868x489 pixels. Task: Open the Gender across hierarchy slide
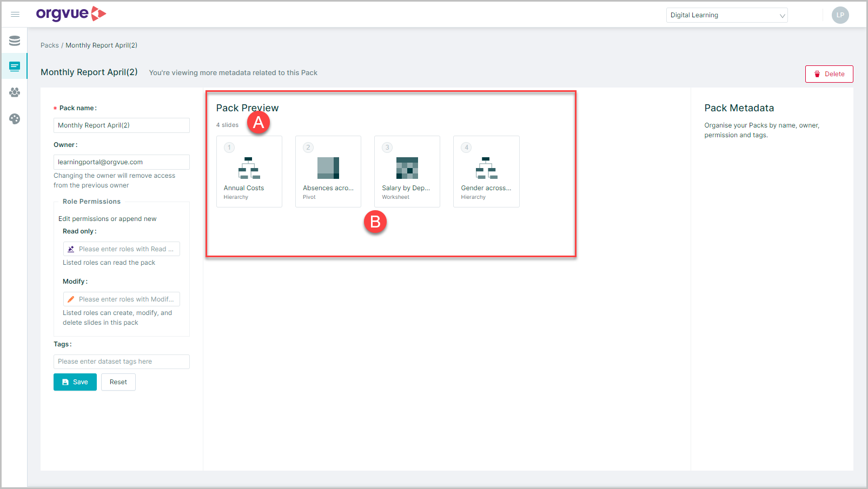486,171
